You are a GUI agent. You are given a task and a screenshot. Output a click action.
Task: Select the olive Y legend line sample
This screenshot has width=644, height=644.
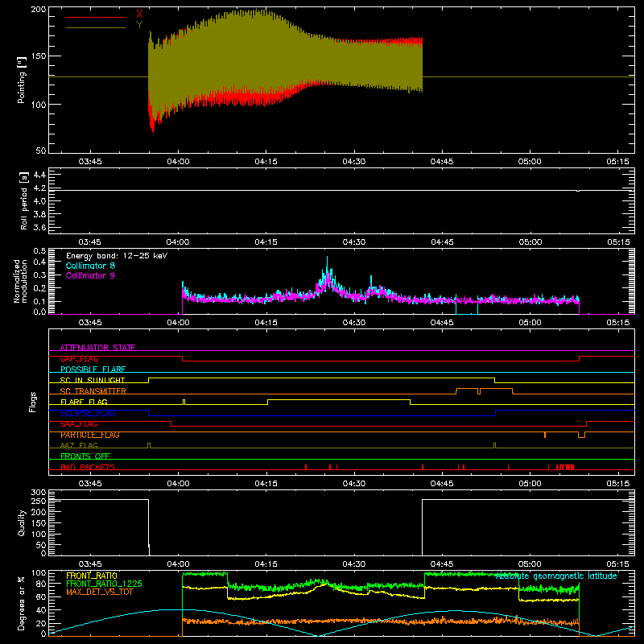pyautogui.click(x=96, y=27)
